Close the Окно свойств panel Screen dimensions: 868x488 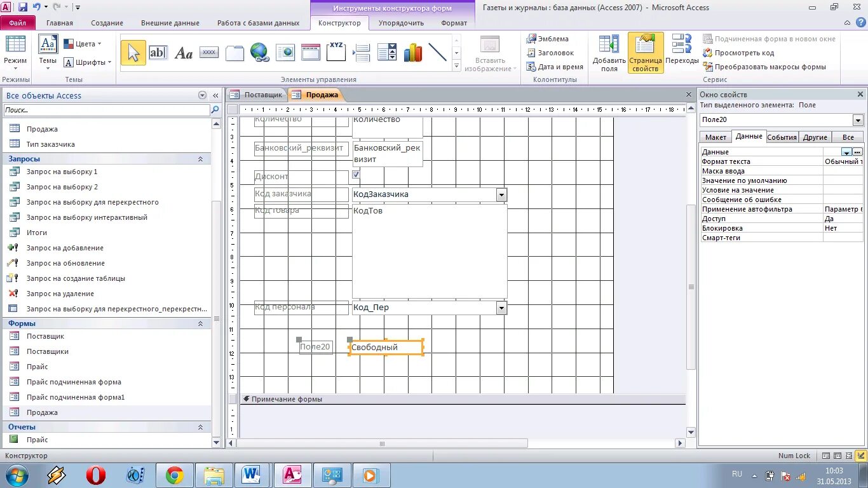tap(861, 94)
